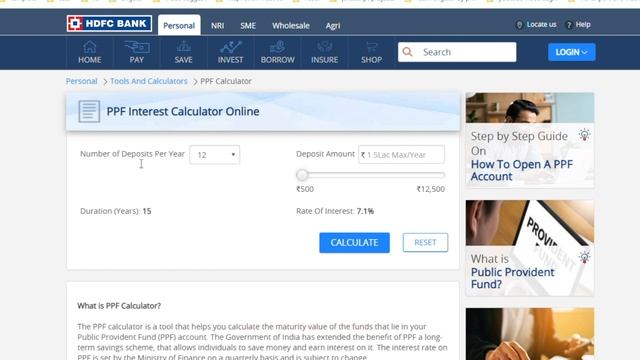Click the deposit amount slider track

coord(371,175)
